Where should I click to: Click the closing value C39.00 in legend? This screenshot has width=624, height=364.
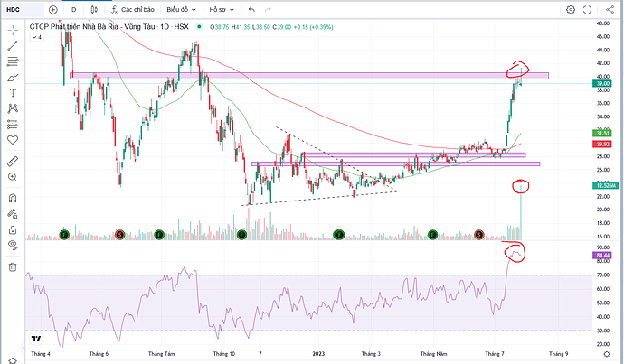(x=282, y=27)
